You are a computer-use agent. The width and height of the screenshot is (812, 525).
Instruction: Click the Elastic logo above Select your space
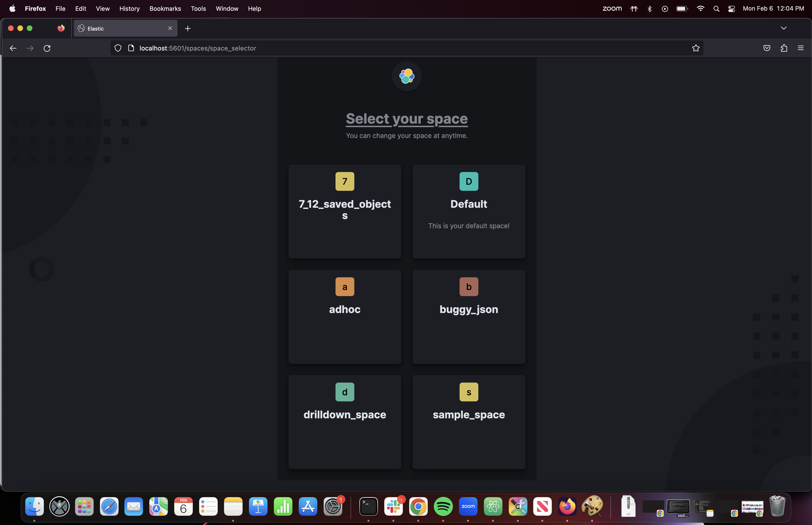(406, 76)
